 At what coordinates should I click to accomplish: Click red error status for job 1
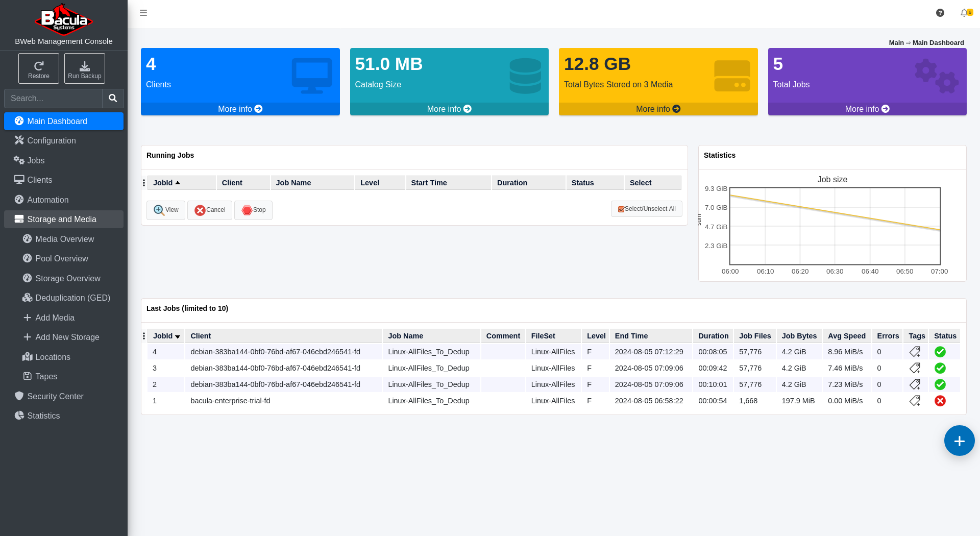coord(940,401)
